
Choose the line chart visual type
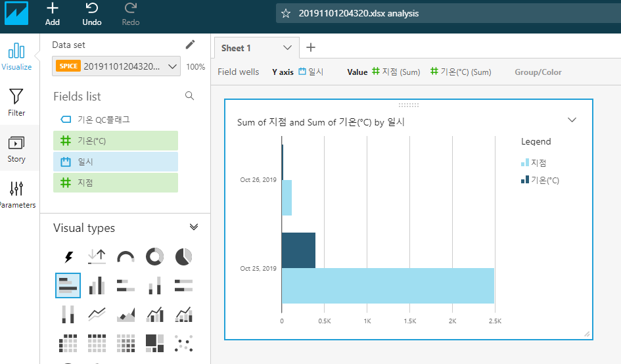tap(97, 314)
